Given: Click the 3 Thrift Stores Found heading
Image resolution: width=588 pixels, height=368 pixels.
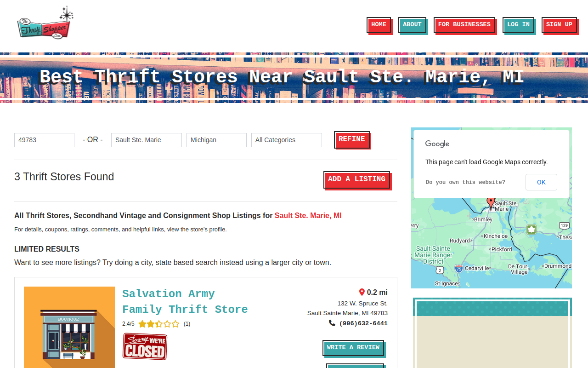Looking at the screenshot, I should tap(64, 177).
